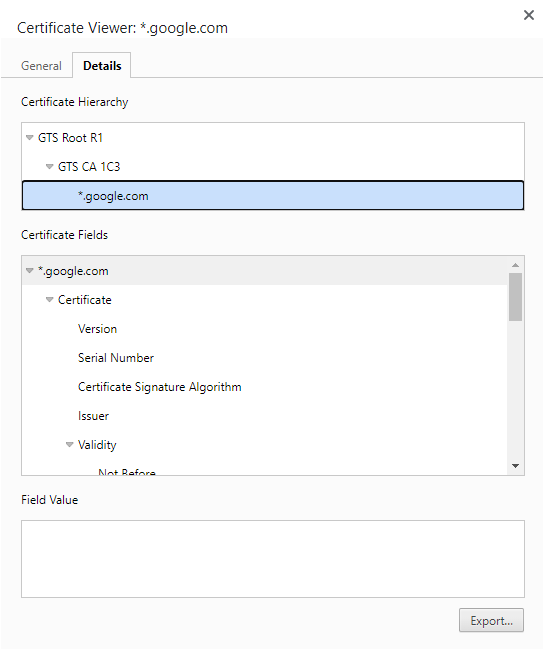Click the fields list scroll-up arrow

pyautogui.click(x=515, y=265)
